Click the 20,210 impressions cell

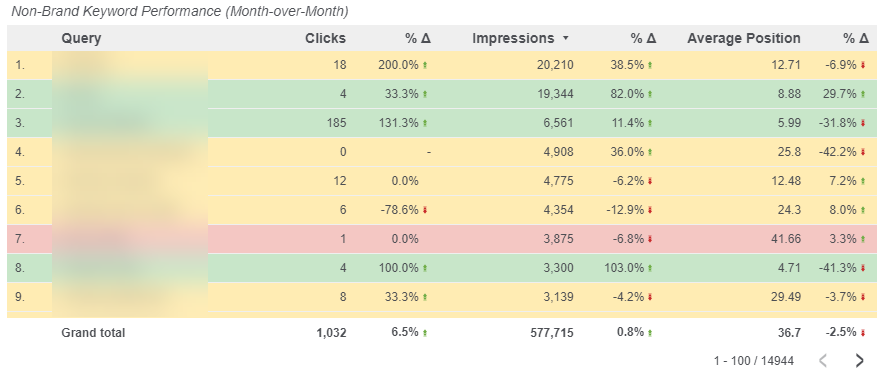pos(555,65)
